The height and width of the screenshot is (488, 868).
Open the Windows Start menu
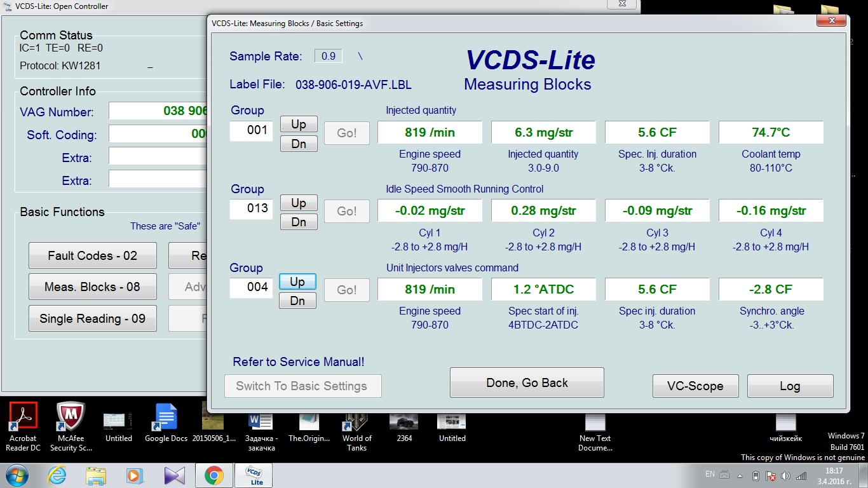[x=16, y=475]
